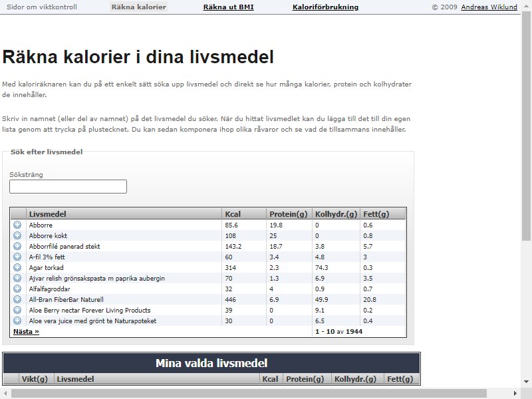The image size is (532, 399).
Task: Select the A-fil 3% fett name
Action: tap(47, 257)
